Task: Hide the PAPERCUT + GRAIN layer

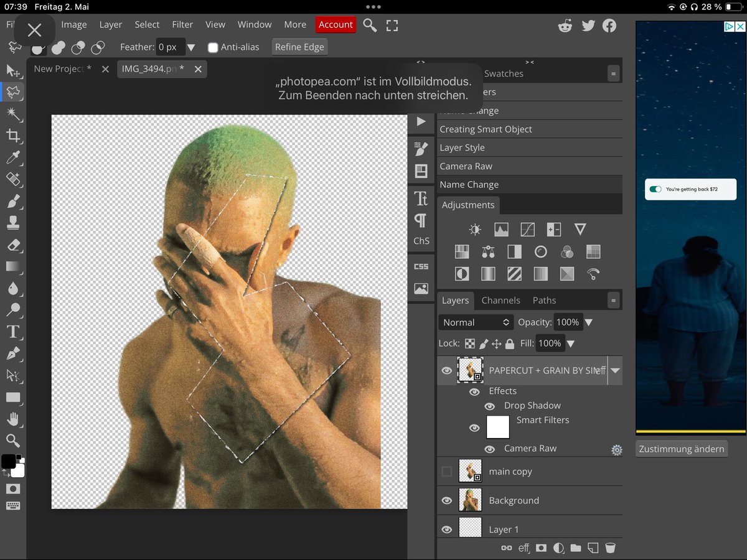Action: [446, 371]
